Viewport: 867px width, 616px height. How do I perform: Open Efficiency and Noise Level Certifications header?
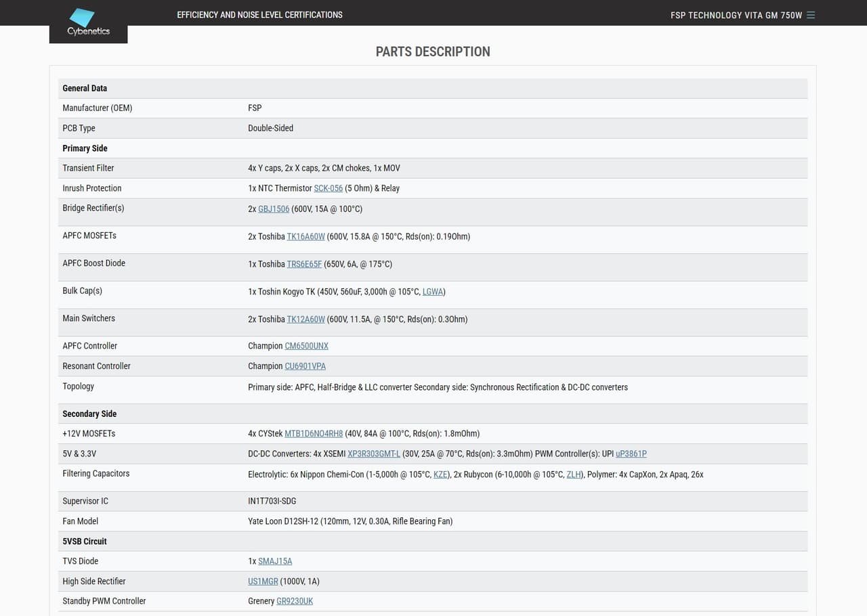(259, 15)
